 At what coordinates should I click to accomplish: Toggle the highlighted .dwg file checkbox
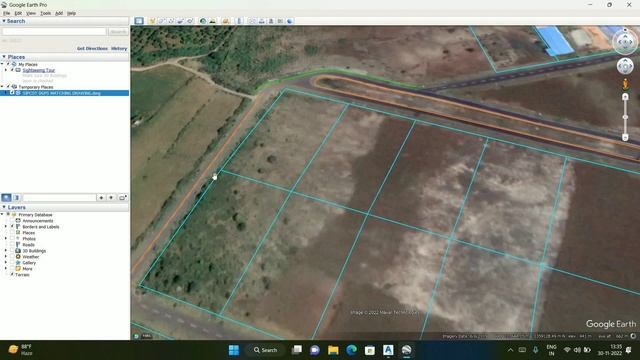pos(12,93)
